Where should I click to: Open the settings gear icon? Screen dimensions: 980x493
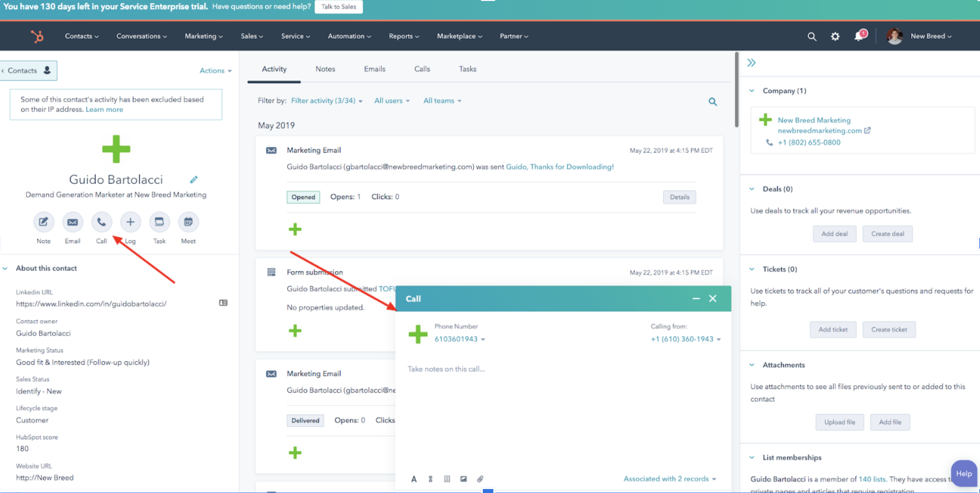pos(835,36)
